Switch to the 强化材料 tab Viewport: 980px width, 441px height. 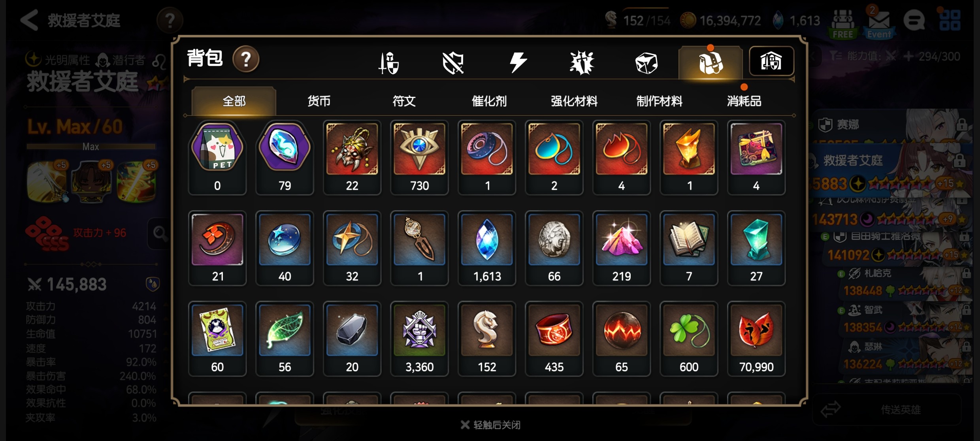574,101
